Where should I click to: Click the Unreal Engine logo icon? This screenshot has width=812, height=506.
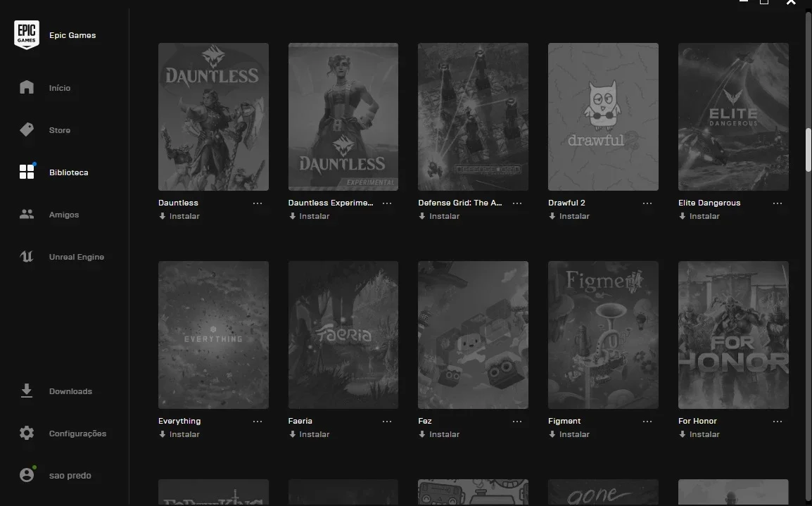click(27, 256)
